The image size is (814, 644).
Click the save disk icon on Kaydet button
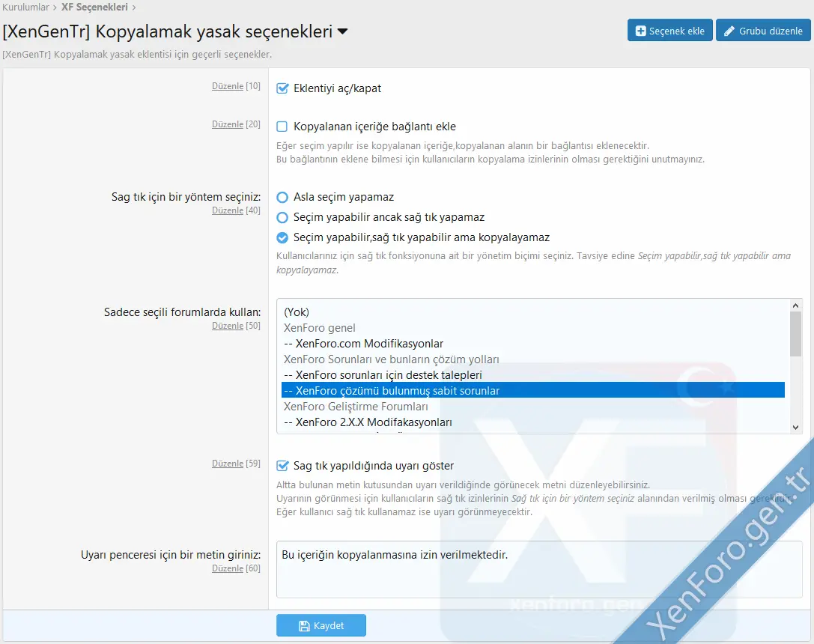[x=303, y=625]
